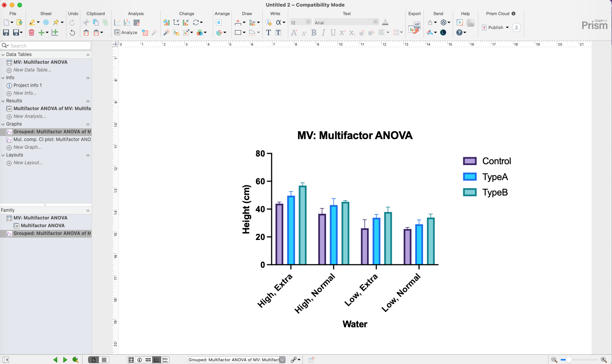Click the Save floppy disk icon
This screenshot has height=364, width=612.
pyautogui.click(x=6, y=32)
